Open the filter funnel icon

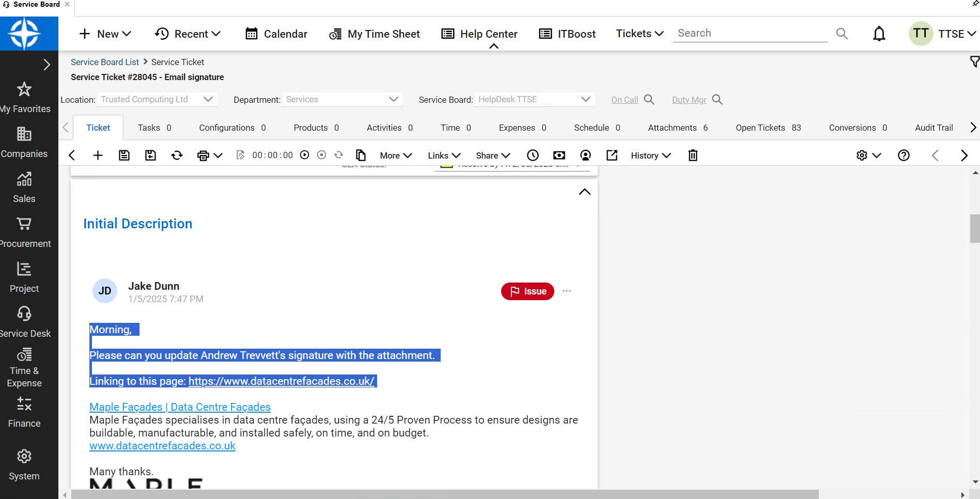click(x=974, y=62)
